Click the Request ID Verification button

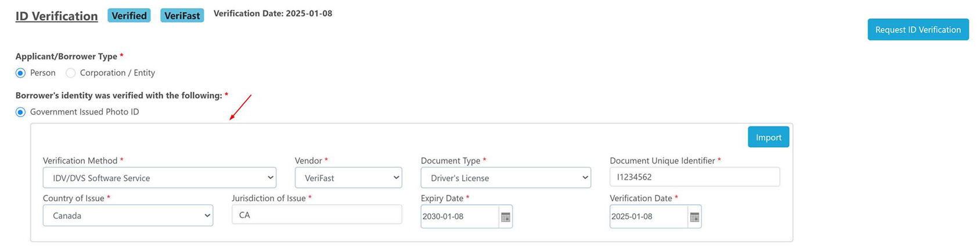click(917, 30)
